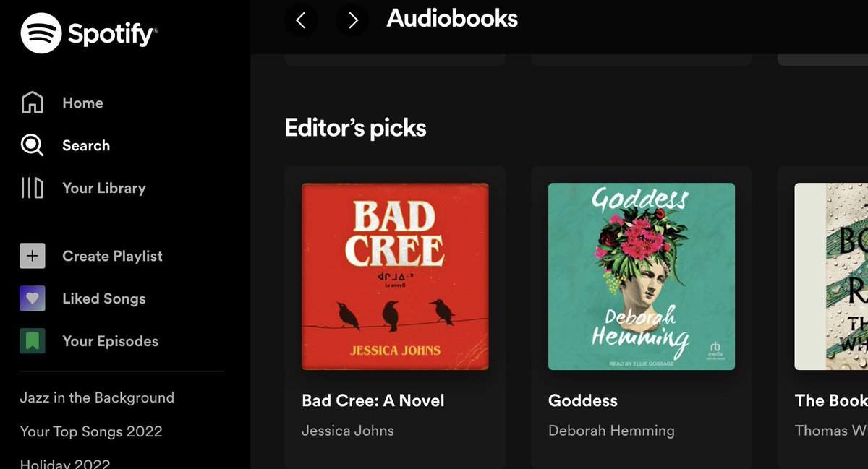This screenshot has width=868, height=469.
Task: Open the Goddess title text
Action: [x=583, y=400]
